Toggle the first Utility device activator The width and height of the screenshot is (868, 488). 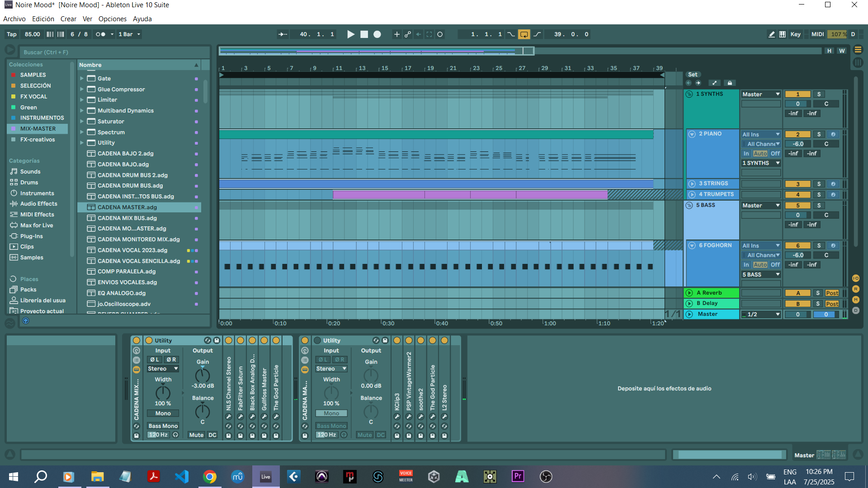[x=149, y=341]
